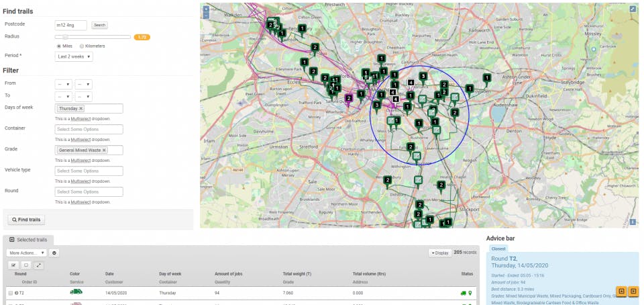Image resolution: width=644 pixels, height=305 pixels.
Task: Select the Miles radio button
Action: pyautogui.click(x=59, y=46)
